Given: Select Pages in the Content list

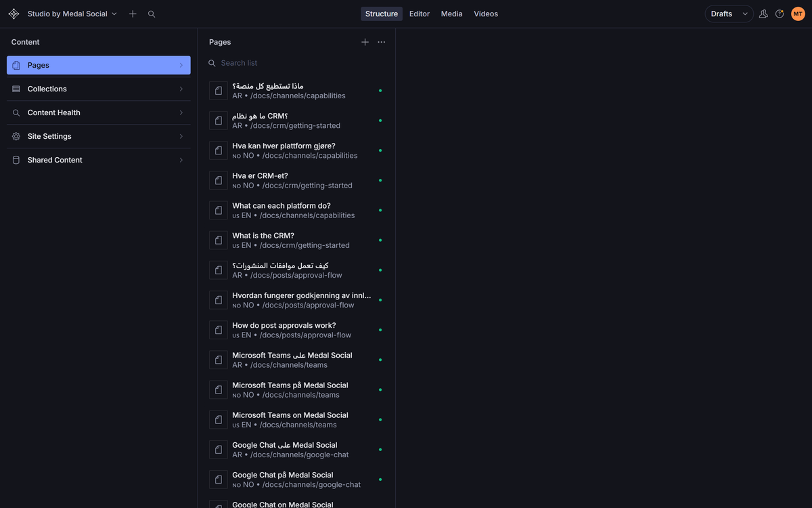Looking at the screenshot, I should coord(99,65).
